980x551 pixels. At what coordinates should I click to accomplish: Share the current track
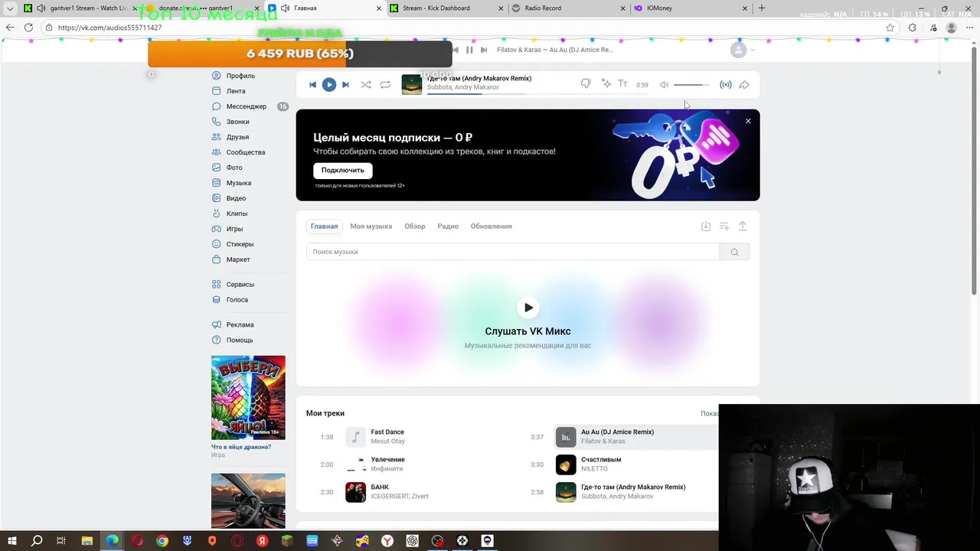tap(744, 85)
